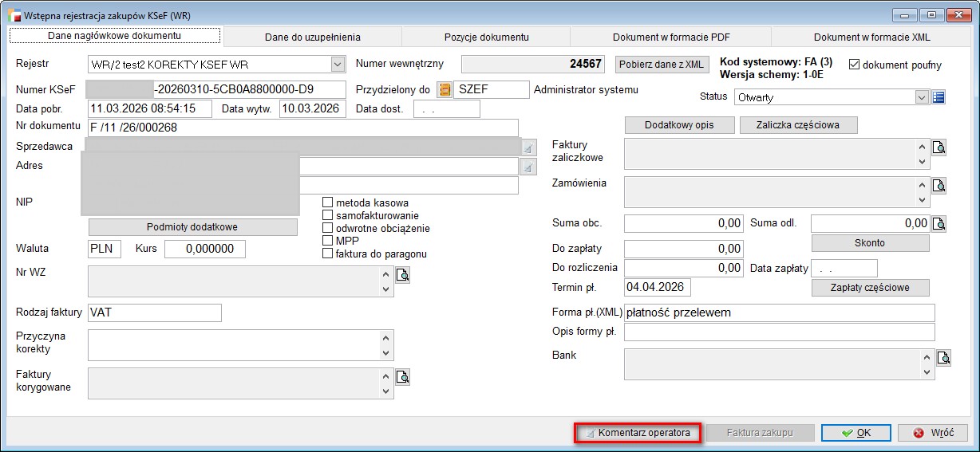Click the list icon next to Status
Image resolution: width=980 pixels, height=452 pixels.
939,97
